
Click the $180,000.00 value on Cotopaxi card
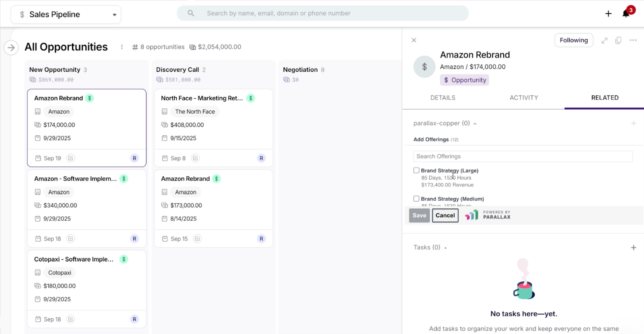coord(60,286)
